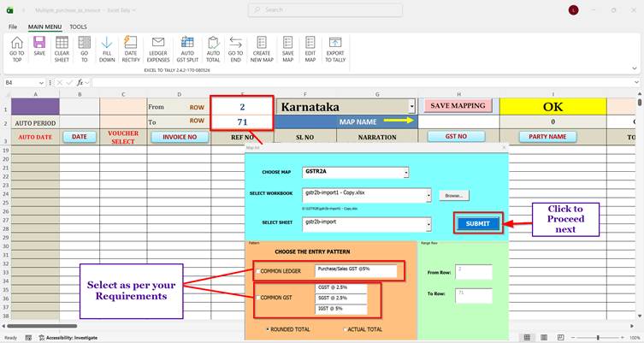Click the SAVE MAPPING button

(458, 105)
